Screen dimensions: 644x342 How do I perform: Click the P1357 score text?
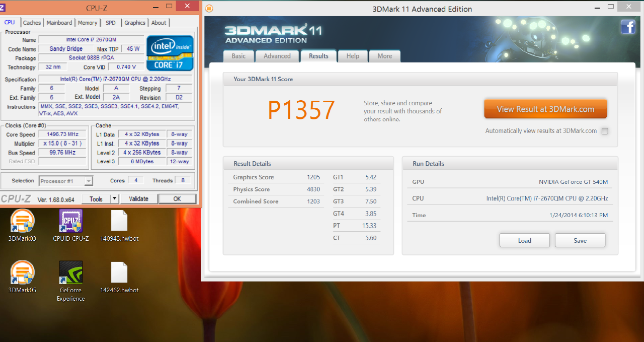pyautogui.click(x=301, y=109)
